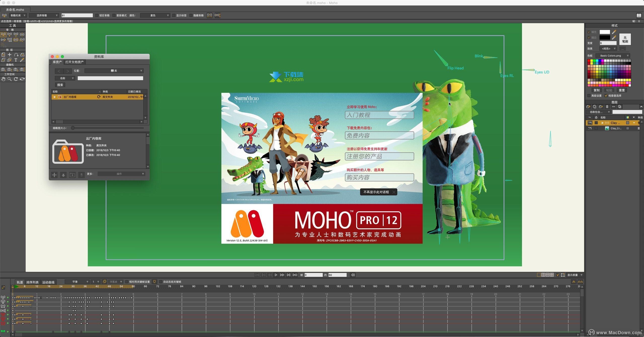Click the New Layer icon in Layers panel
This screenshot has height=337, width=644.
click(588, 107)
